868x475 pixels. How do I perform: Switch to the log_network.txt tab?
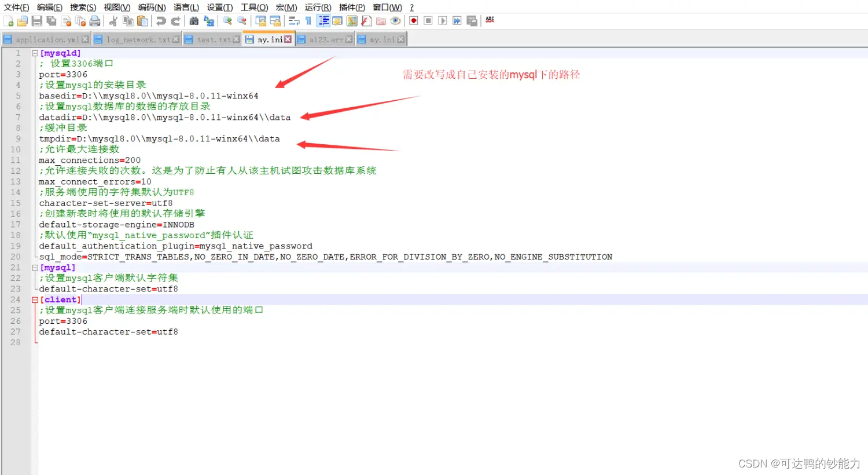[x=138, y=39]
